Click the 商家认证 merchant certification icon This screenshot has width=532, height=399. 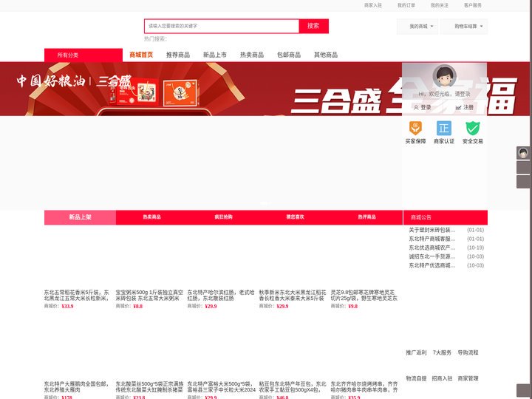(444, 128)
